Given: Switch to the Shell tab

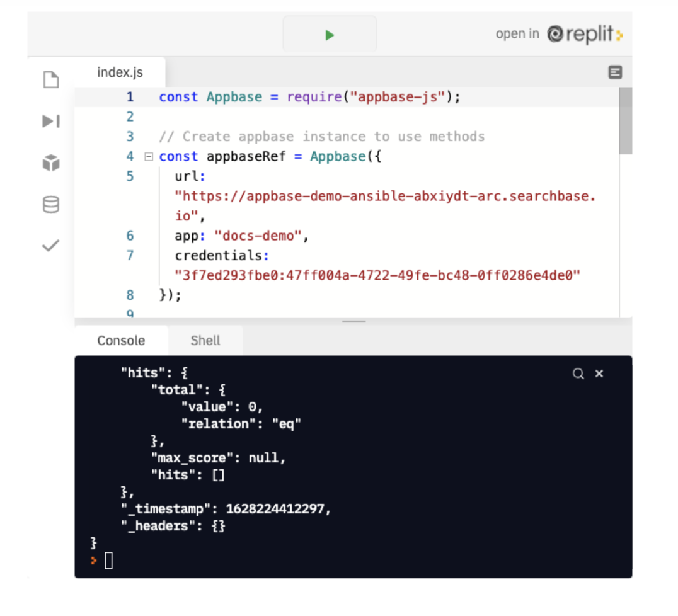Looking at the screenshot, I should point(205,341).
